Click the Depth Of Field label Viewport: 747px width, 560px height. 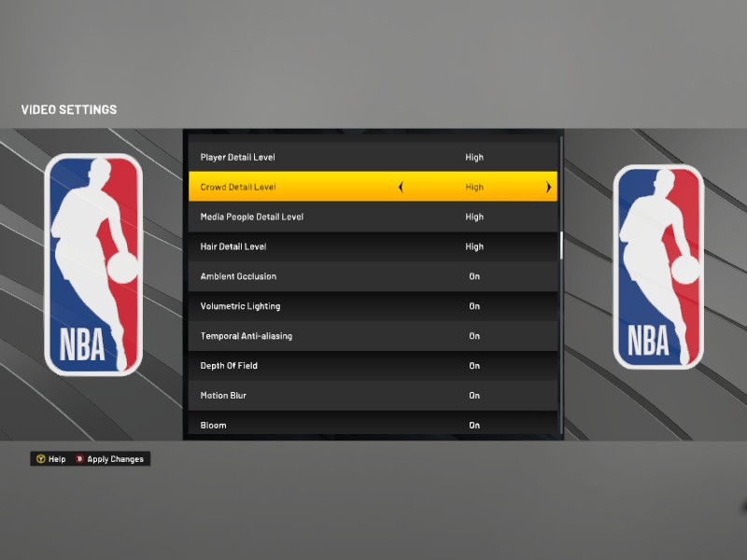229,366
